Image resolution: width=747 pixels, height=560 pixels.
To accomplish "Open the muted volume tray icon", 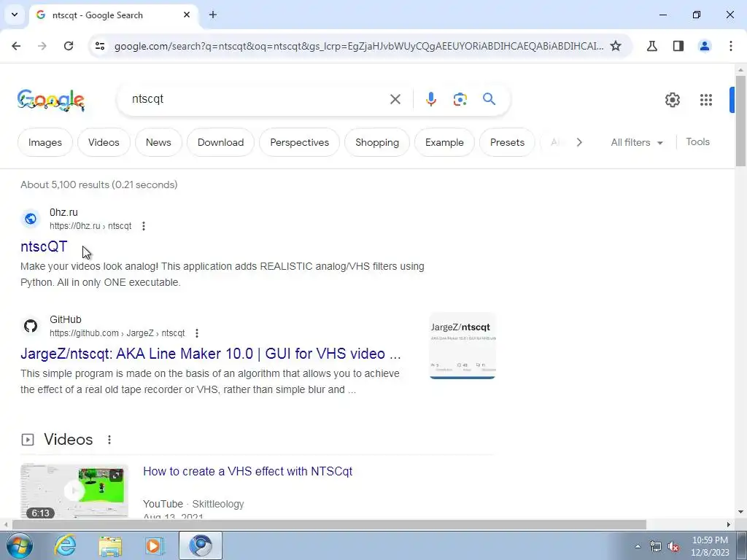I will point(673,547).
